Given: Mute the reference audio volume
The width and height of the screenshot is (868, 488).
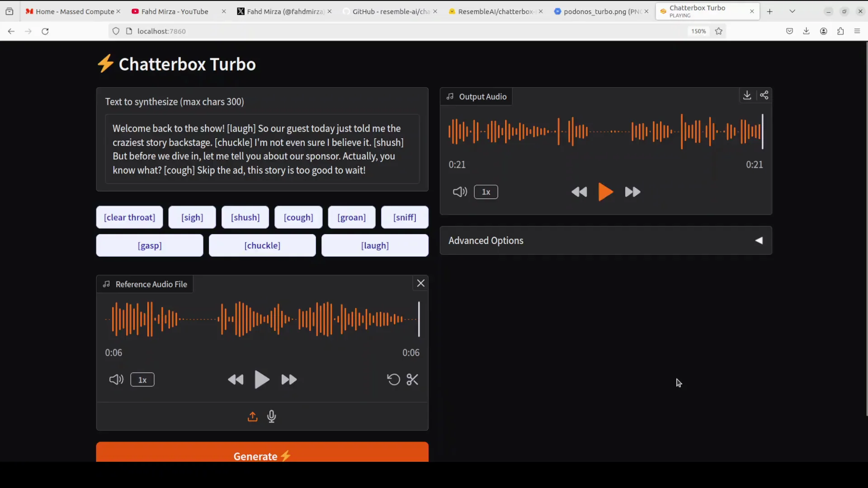Looking at the screenshot, I should pos(116,380).
